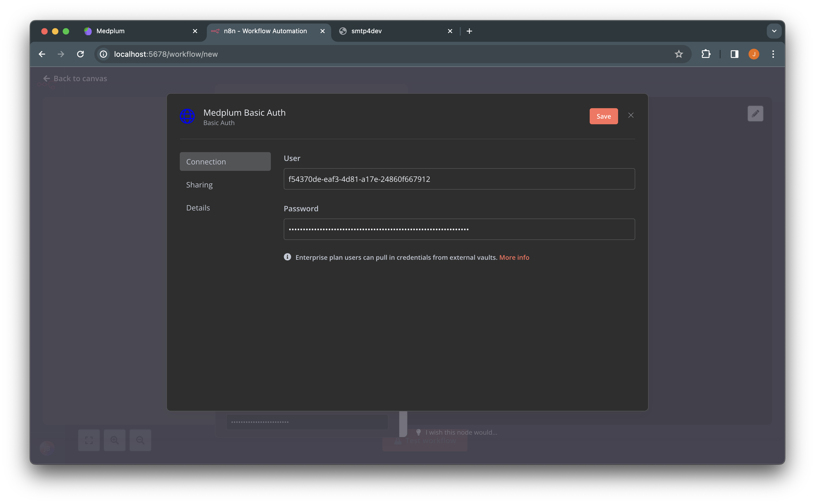Click the Save credential button
The image size is (815, 504).
[604, 116]
